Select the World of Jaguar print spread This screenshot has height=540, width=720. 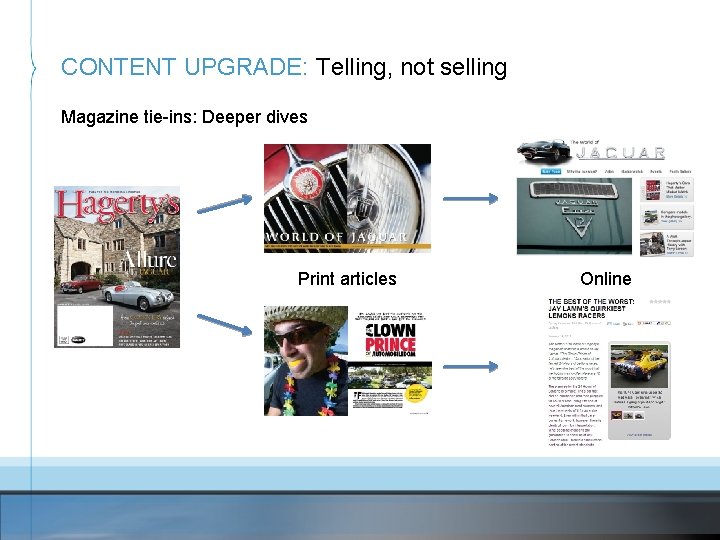pyautogui.click(x=347, y=198)
